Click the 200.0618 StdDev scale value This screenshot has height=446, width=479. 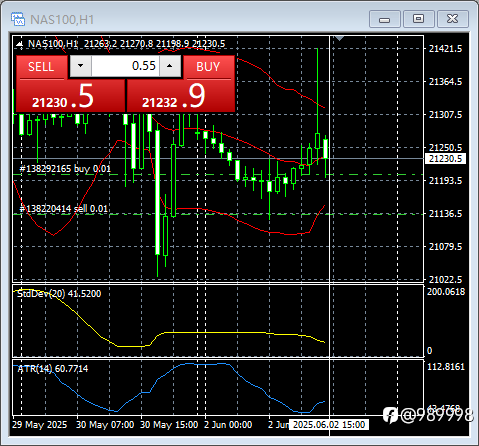coord(446,292)
